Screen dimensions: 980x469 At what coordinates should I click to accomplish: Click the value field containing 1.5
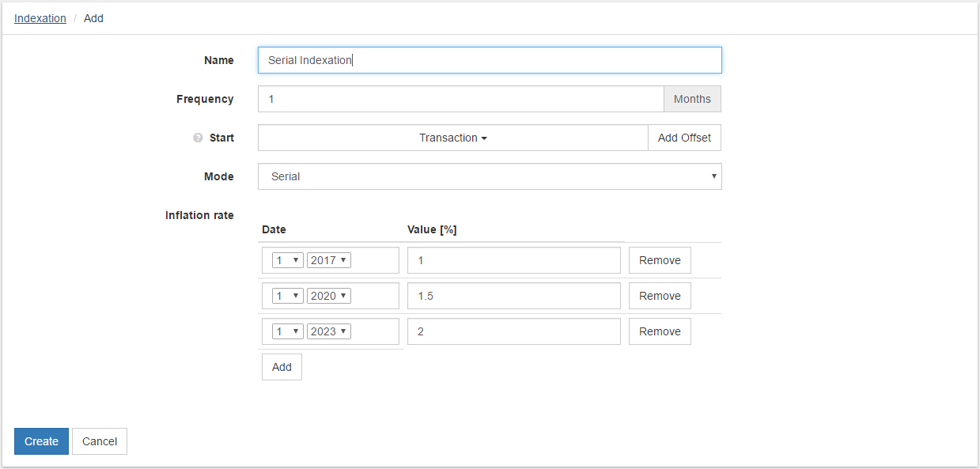click(513, 296)
